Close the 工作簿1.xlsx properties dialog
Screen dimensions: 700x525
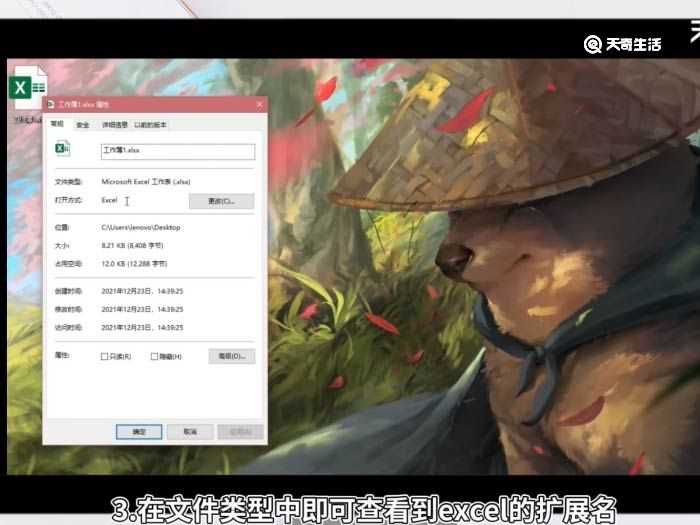260,104
